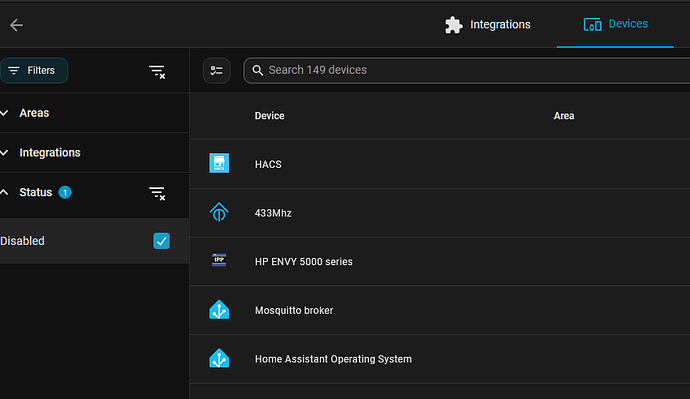Select the Disabled filter label
The image size is (690, 399).
22,241
